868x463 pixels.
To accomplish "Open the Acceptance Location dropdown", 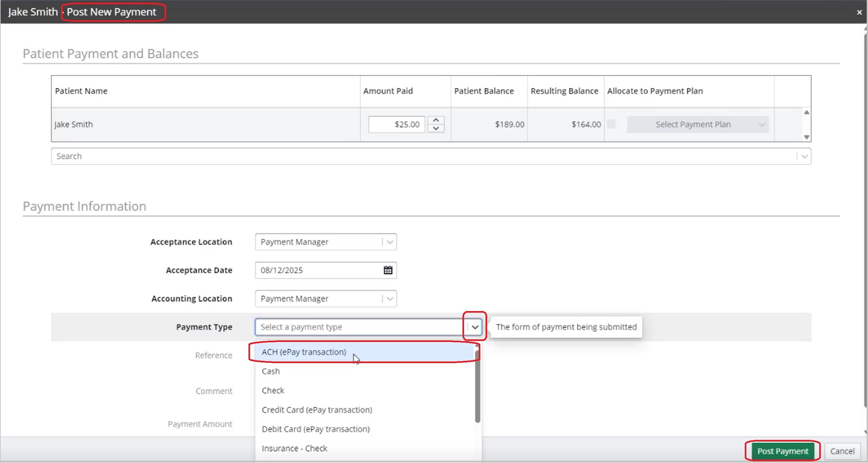I will (389, 242).
